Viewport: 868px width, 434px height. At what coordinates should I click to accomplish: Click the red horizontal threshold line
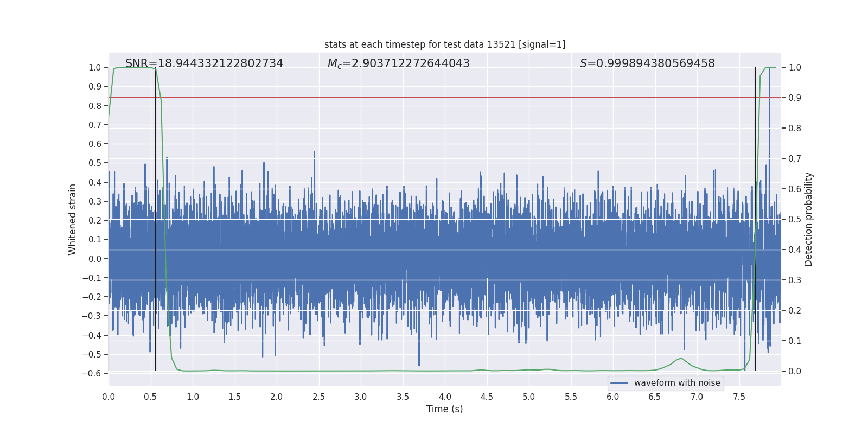coord(434,98)
